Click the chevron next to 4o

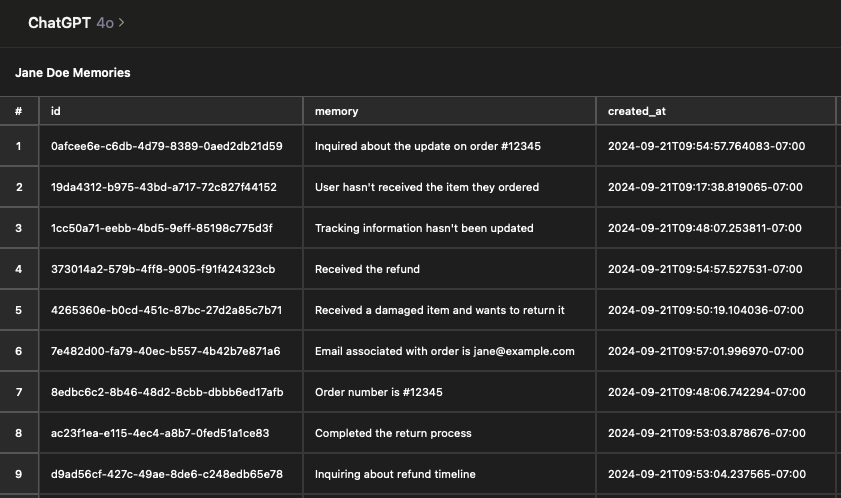121,23
